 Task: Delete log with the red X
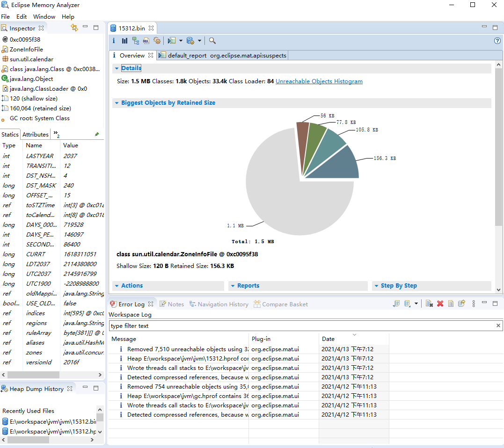coord(440,303)
